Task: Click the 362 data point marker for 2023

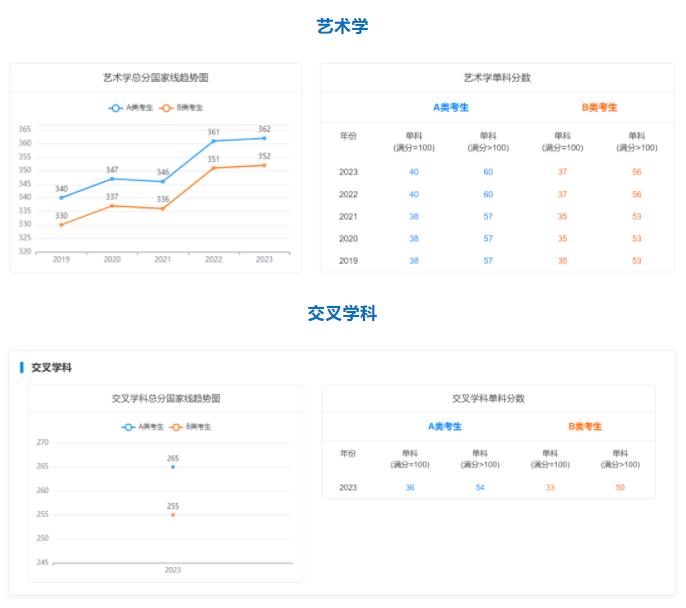Action: click(x=264, y=138)
